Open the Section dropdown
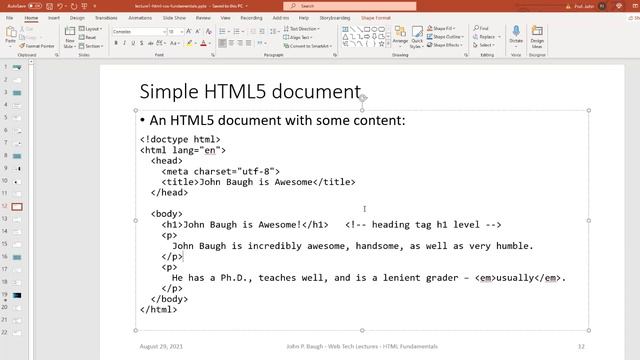This screenshot has height=360, width=640. point(91,46)
